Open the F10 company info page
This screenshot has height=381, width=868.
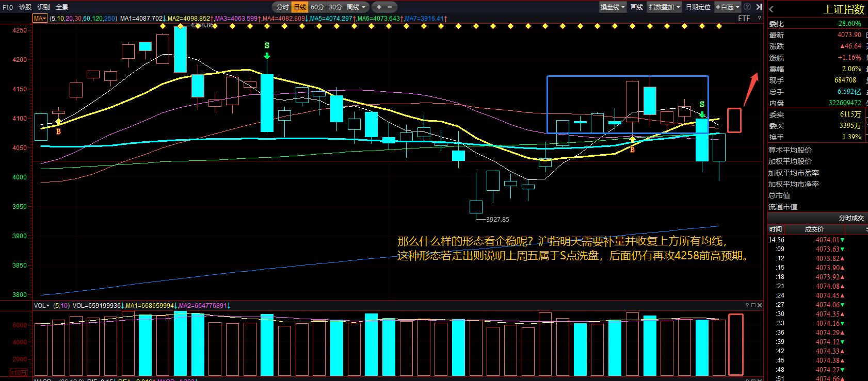pyautogui.click(x=8, y=7)
